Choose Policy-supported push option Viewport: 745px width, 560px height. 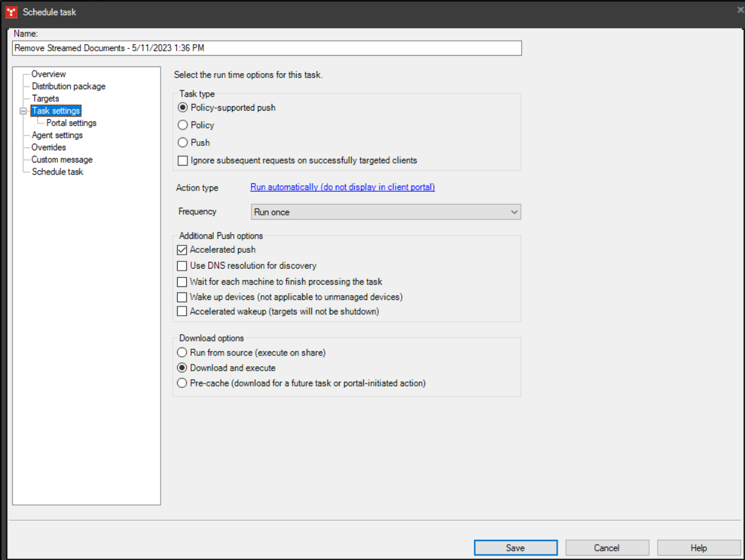pyautogui.click(x=182, y=107)
